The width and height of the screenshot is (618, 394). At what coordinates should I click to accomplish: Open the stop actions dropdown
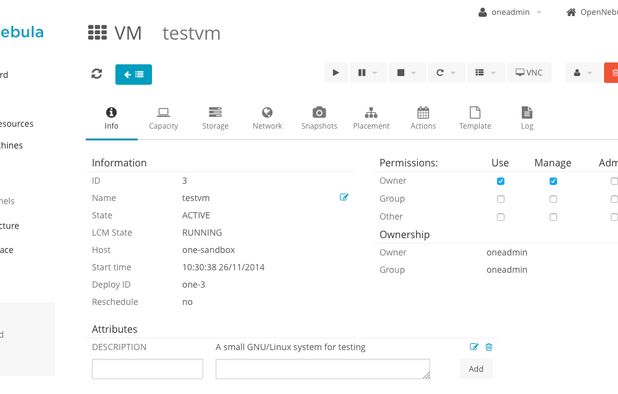click(407, 72)
